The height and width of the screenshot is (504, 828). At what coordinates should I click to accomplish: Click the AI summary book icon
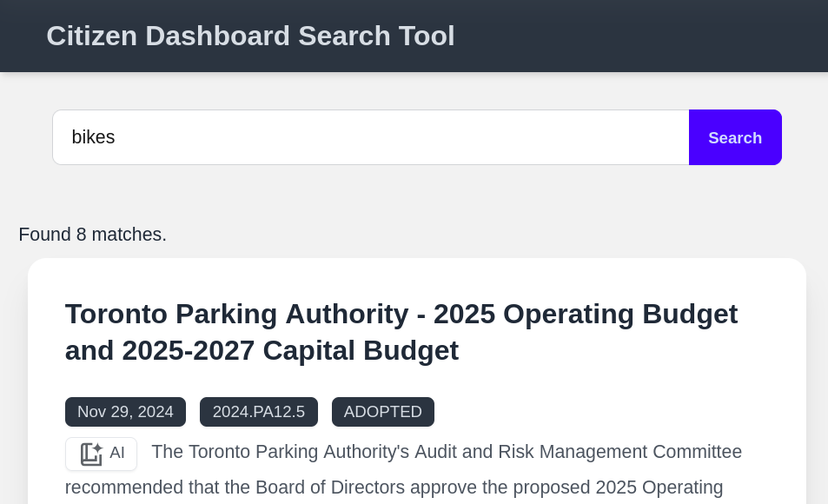(x=90, y=454)
